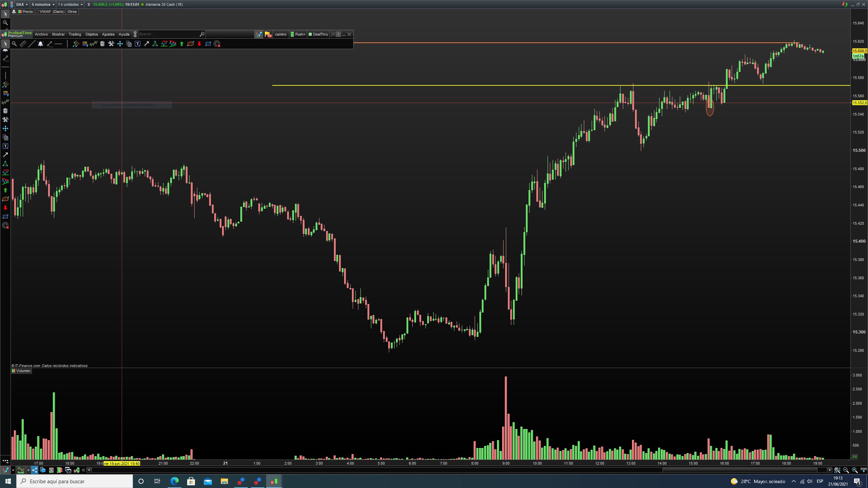Click the trash delete objects icon
This screenshot has width=868, height=488.
[102, 44]
